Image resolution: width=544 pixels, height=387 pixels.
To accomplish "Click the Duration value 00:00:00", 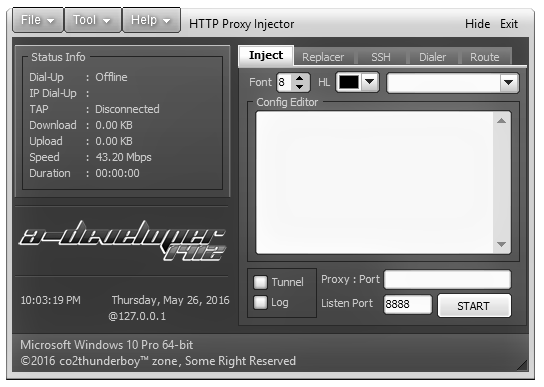I will coord(117,173).
